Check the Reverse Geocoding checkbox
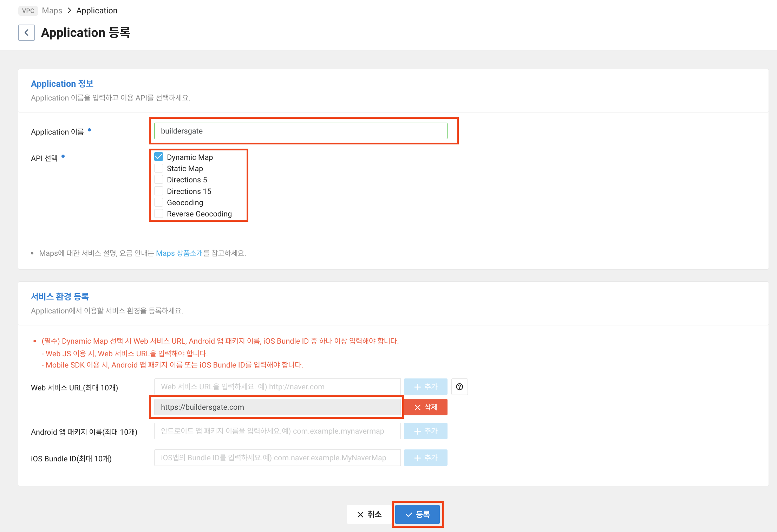This screenshot has height=532, width=777. click(158, 213)
